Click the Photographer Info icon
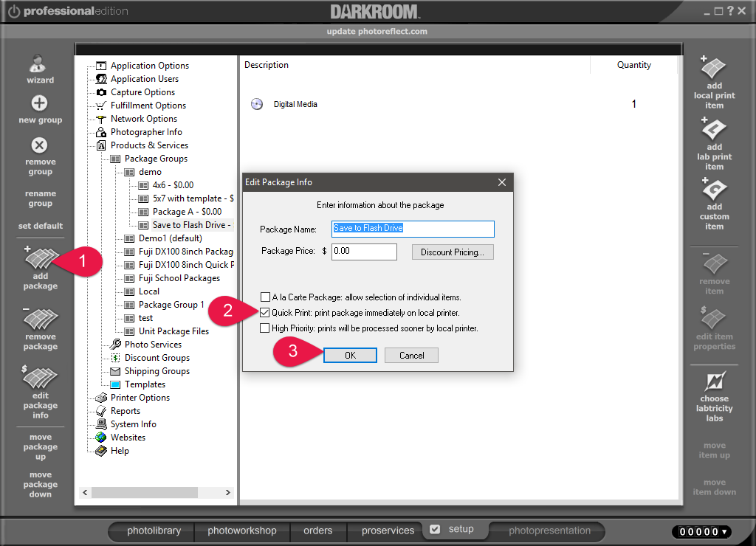756x546 pixels. [100, 132]
